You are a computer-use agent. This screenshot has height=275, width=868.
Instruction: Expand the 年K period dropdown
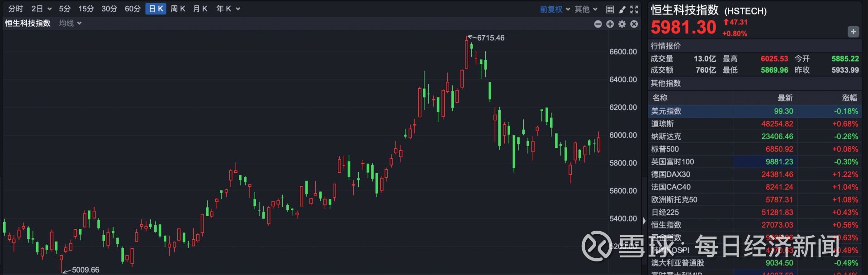pos(228,9)
